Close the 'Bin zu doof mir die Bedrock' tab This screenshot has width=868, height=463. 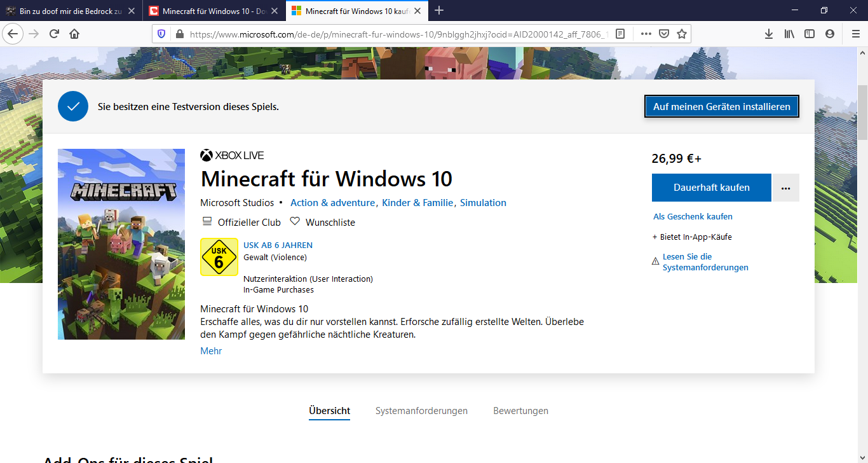pos(132,11)
